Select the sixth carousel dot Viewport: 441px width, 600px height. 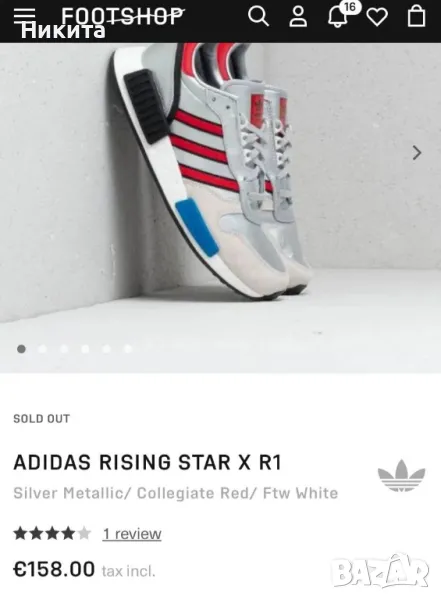click(128, 349)
